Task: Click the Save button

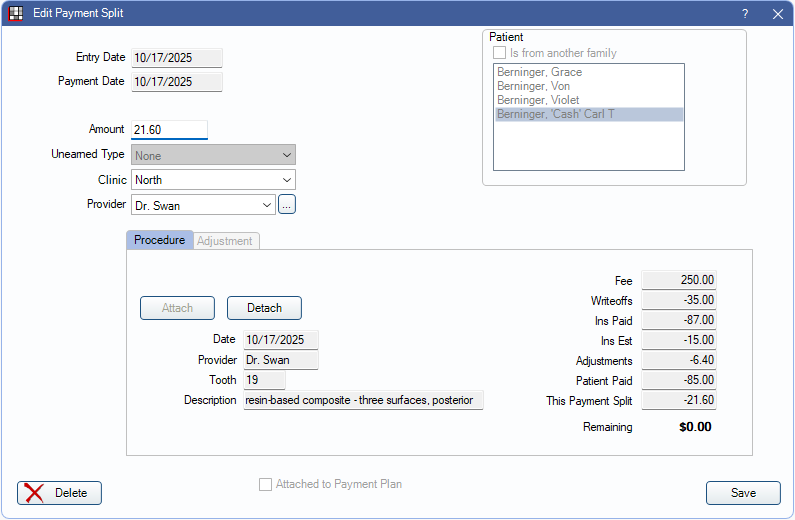Action: click(743, 492)
